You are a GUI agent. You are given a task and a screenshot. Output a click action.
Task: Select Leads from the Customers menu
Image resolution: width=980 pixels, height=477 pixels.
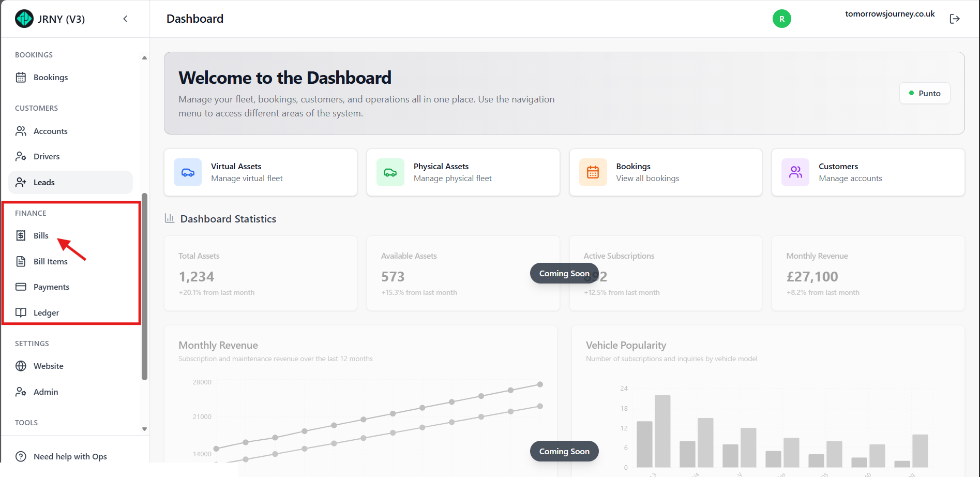point(43,182)
